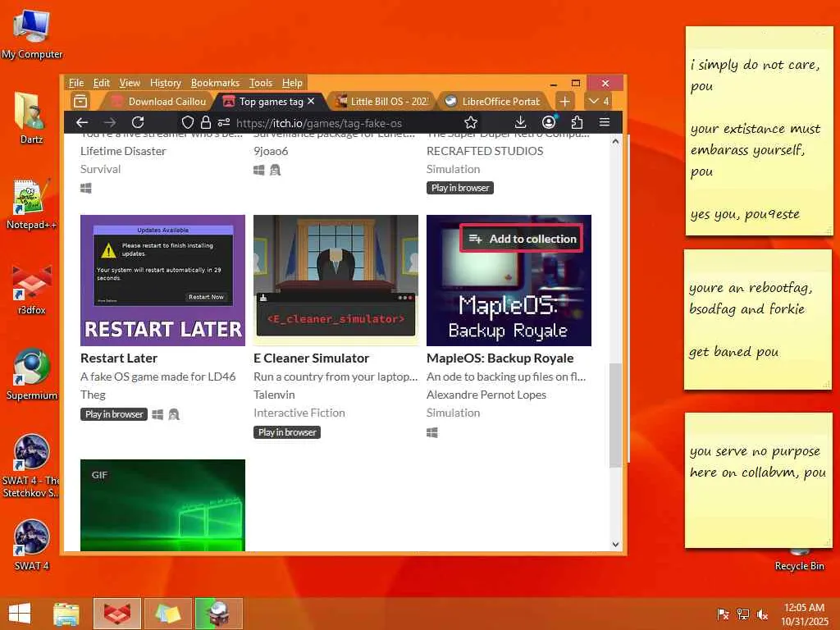Screen dimensions: 840x630
Task: Open site permissions icon in address bar
Action: pos(223,123)
